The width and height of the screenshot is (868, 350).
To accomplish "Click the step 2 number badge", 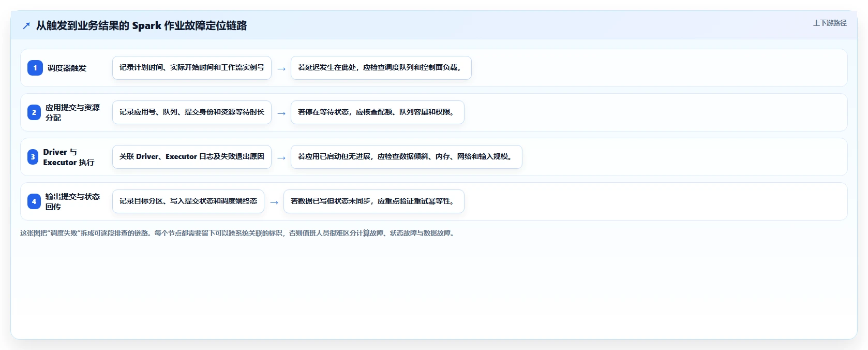I will click(34, 112).
